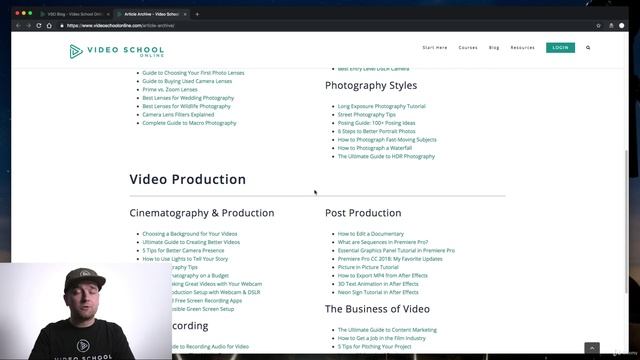Click the presenter webcam video overlay
Screen dimensions: 640x360
tap(86, 311)
